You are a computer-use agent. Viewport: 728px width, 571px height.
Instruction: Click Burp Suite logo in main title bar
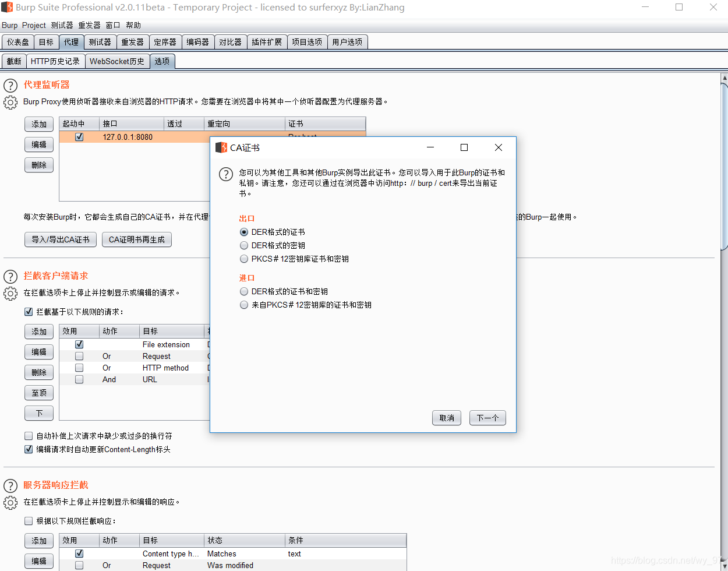pyautogui.click(x=7, y=8)
